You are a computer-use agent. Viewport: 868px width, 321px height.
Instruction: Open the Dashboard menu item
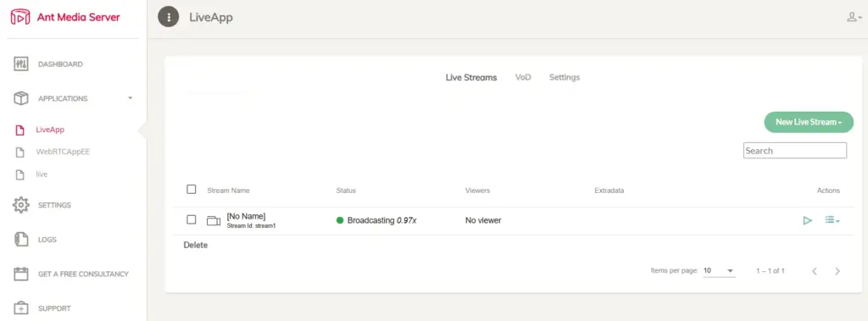[x=60, y=64]
